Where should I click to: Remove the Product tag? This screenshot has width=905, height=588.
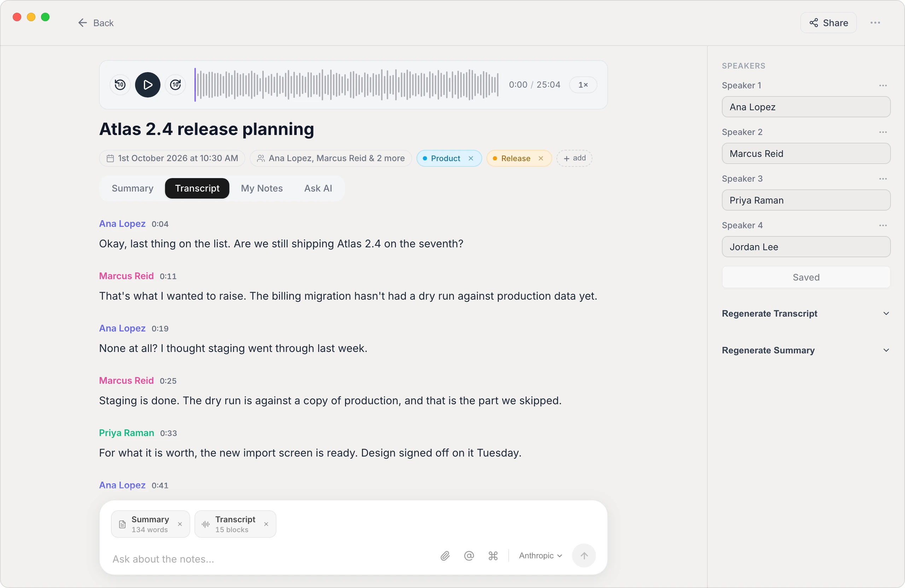471,158
